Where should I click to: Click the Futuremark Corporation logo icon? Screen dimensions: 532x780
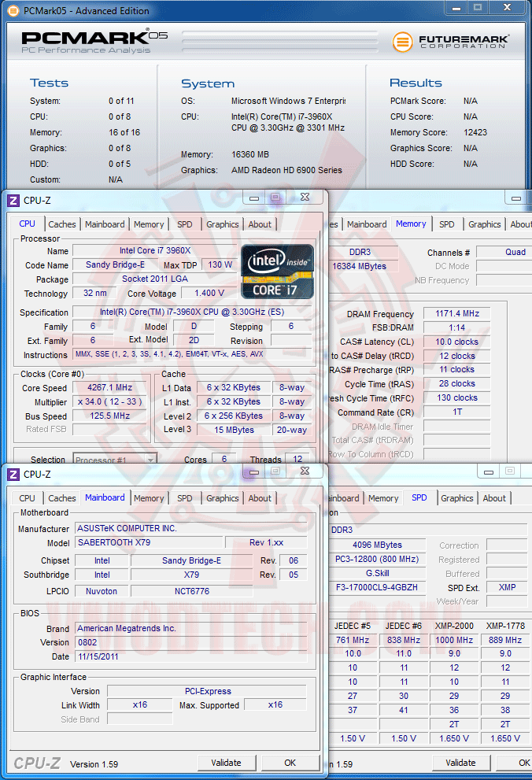pyautogui.click(x=402, y=42)
